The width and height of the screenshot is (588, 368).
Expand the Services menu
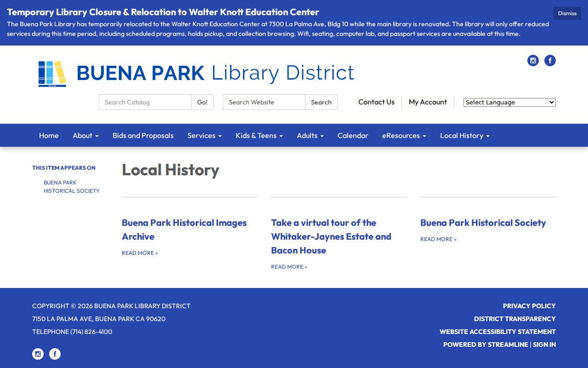pos(204,135)
